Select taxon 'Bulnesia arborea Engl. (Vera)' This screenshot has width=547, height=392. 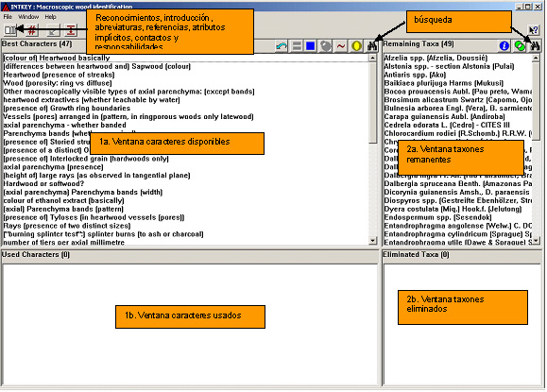(x=458, y=108)
